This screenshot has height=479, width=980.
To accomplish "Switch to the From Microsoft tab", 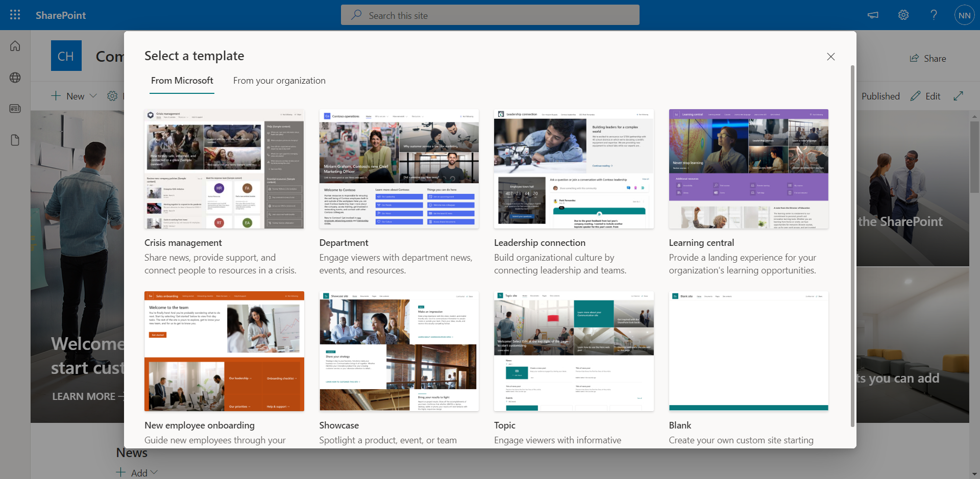I will [182, 81].
